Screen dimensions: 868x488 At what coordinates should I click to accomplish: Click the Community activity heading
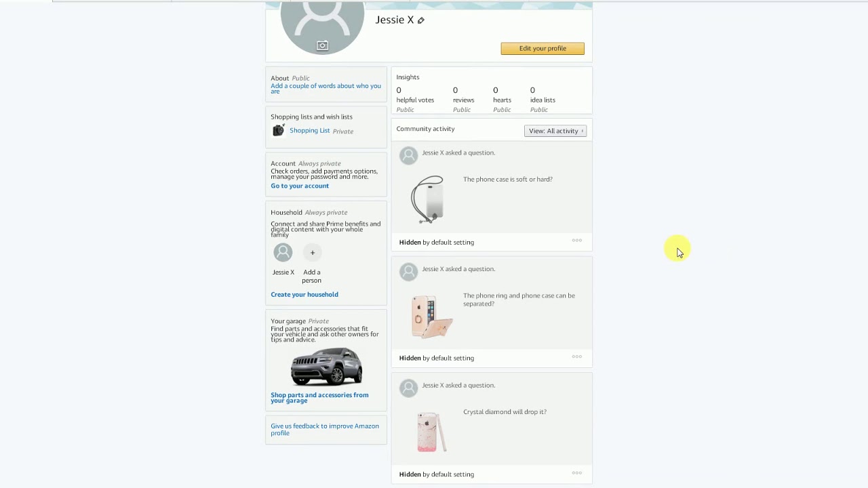[425, 129]
